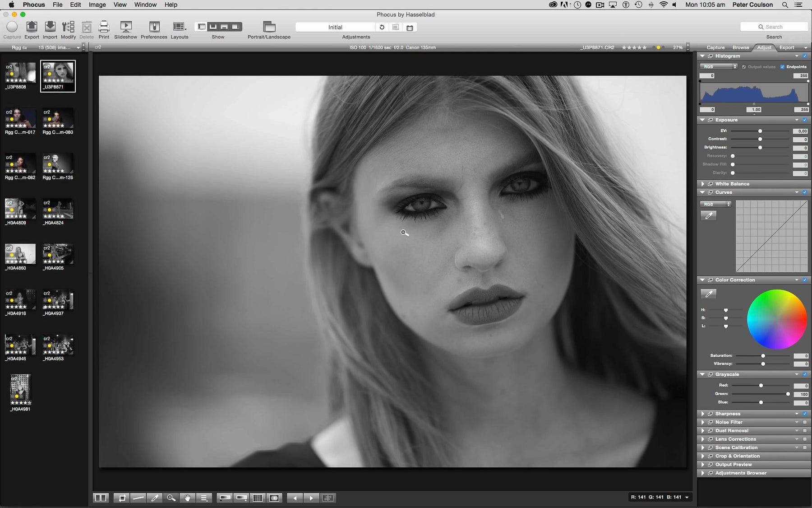The width and height of the screenshot is (812, 508).
Task: Expand the White Balance panel
Action: click(703, 184)
